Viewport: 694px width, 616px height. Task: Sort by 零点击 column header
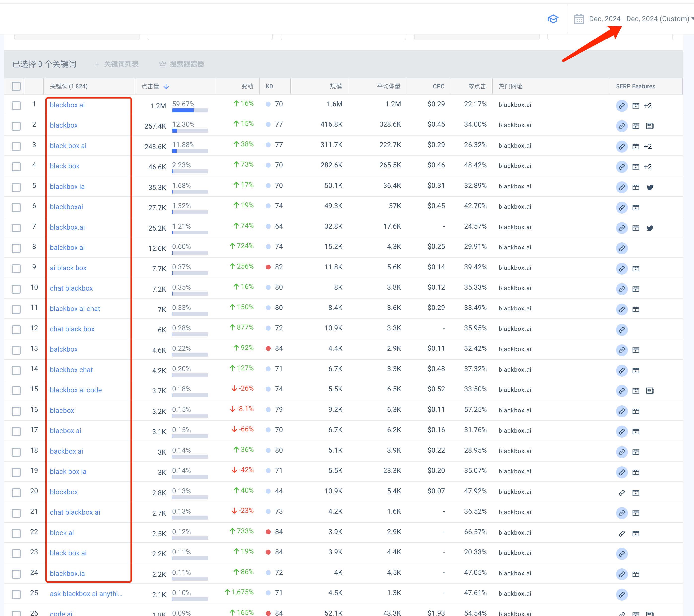[477, 87]
